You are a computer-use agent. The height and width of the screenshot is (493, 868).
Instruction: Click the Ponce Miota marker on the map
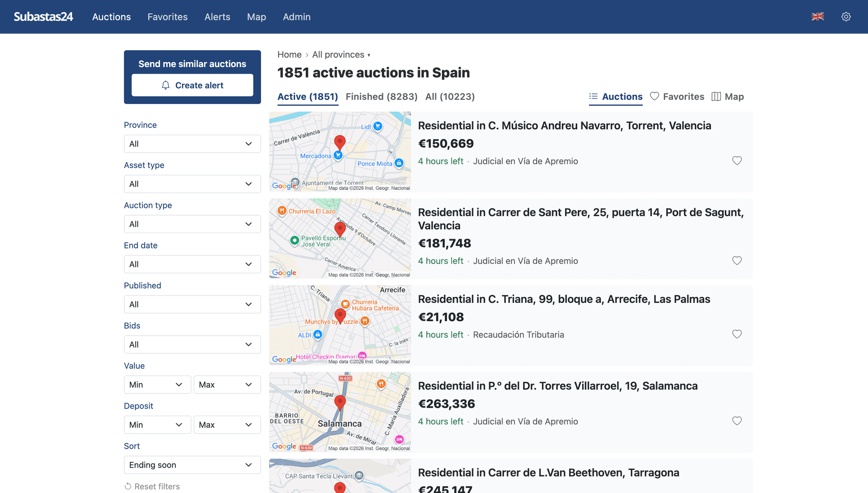[399, 163]
